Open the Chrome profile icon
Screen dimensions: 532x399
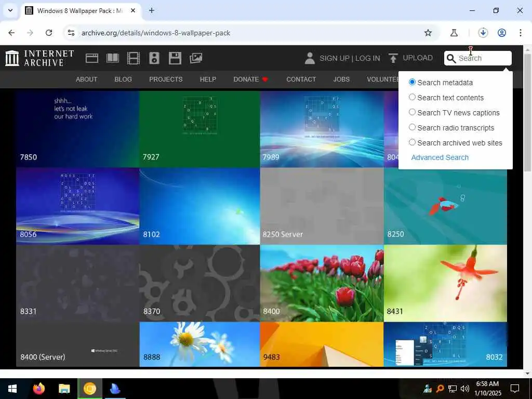[x=502, y=33]
